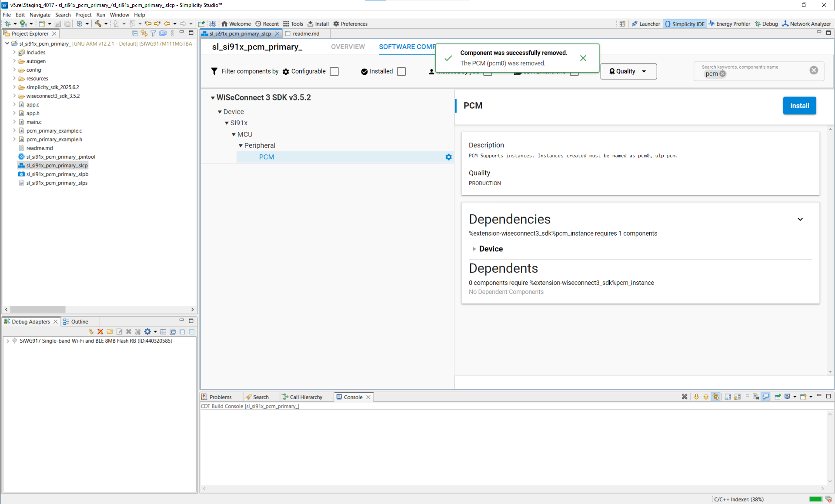Click the PCM component settings gear
Screen dimensions: 835x504
(448, 157)
